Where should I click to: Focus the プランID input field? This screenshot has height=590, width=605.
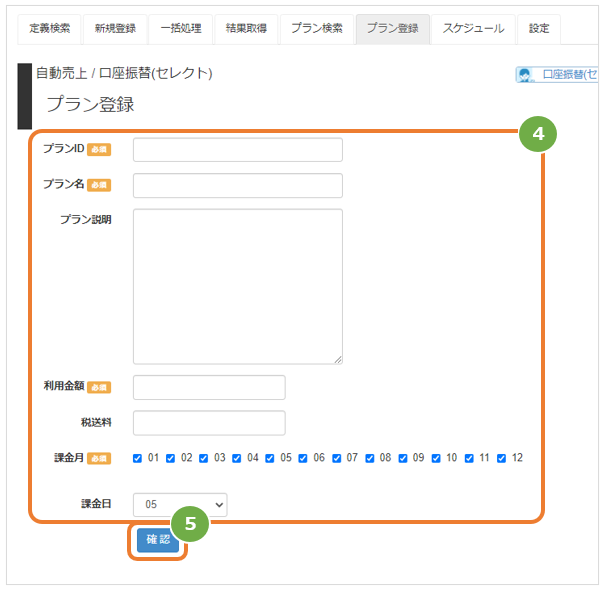[238, 150]
